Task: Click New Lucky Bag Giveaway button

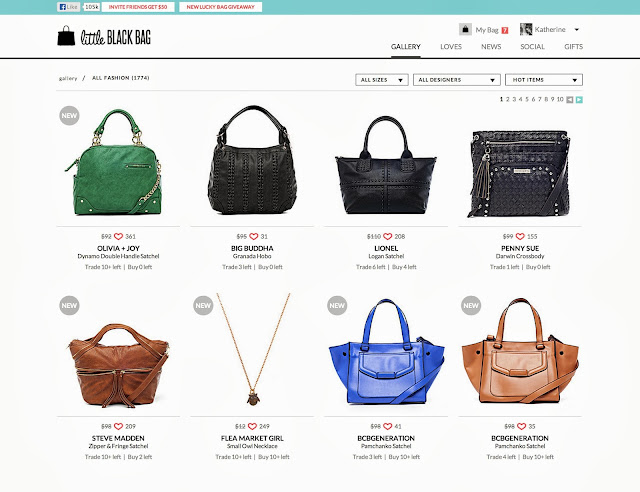Action: [220, 7]
